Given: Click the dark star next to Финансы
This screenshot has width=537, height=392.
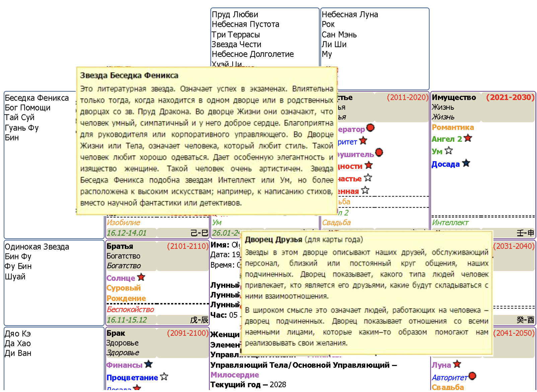Looking at the screenshot, I should [149, 364].
